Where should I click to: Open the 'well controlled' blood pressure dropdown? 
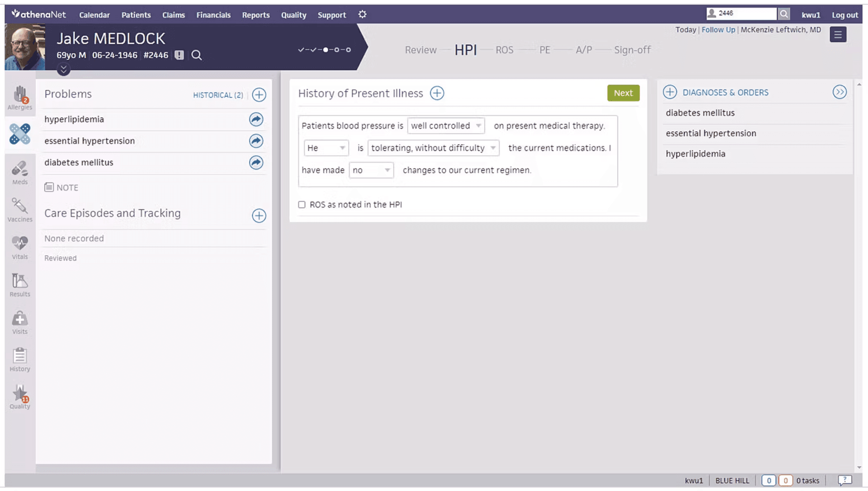point(446,126)
